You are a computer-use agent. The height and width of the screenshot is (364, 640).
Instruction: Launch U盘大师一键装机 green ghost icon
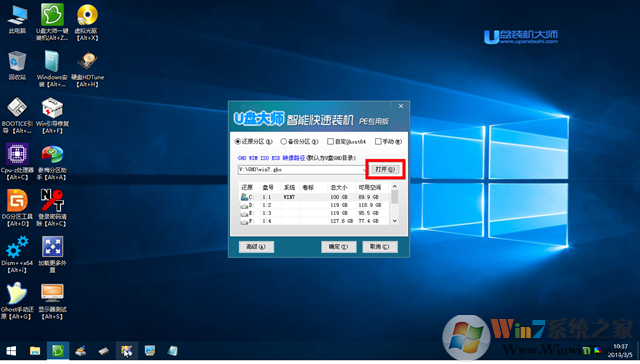pos(52,22)
